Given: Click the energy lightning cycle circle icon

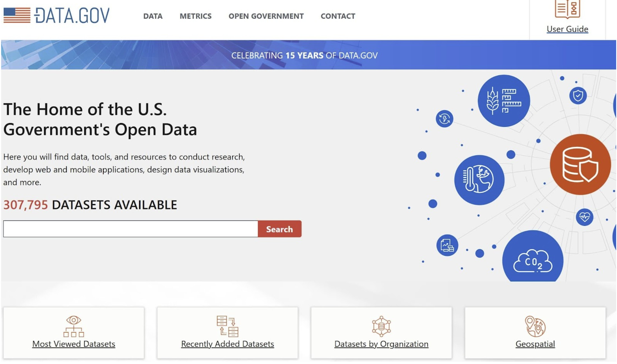Looking at the screenshot, I should click(x=444, y=119).
